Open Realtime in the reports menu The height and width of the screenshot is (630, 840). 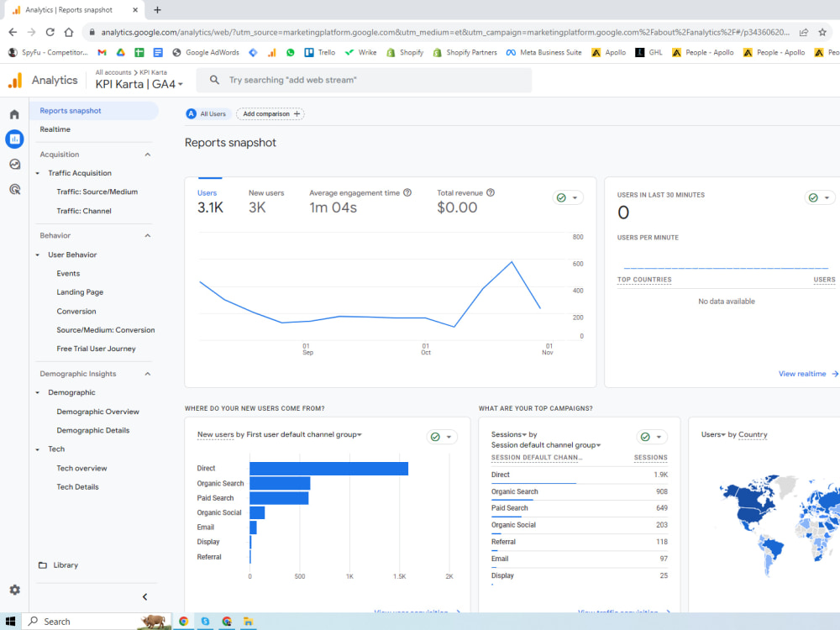pos(55,129)
